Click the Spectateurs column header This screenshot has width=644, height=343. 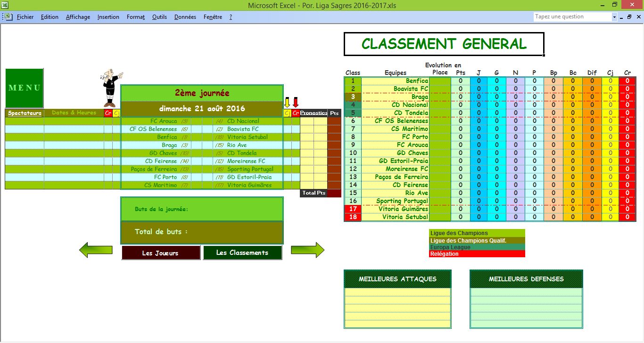pyautogui.click(x=25, y=113)
